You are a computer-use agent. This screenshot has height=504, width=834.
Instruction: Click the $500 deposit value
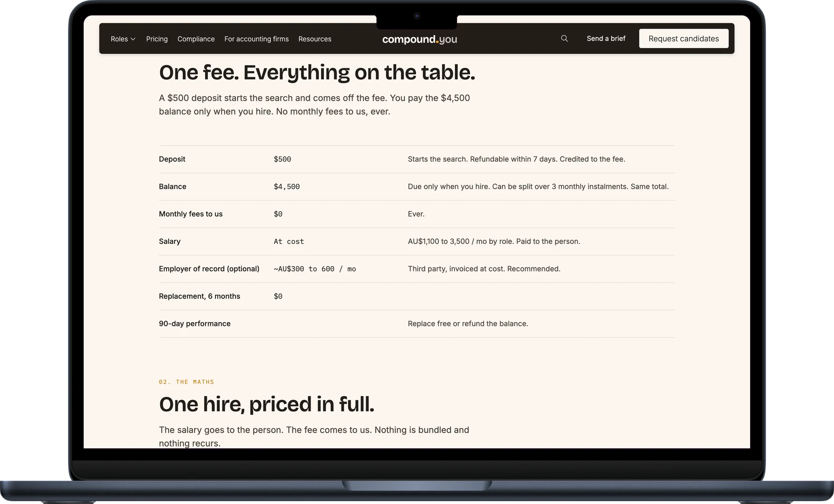tap(282, 159)
